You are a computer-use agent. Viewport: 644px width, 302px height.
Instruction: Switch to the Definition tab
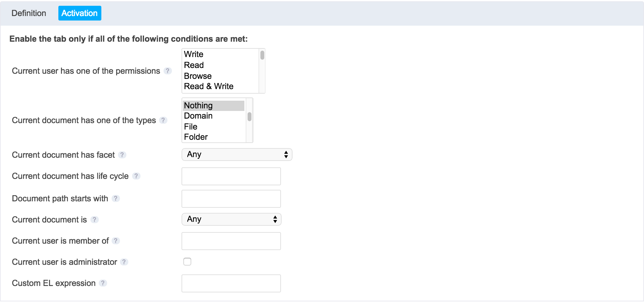pos(29,13)
